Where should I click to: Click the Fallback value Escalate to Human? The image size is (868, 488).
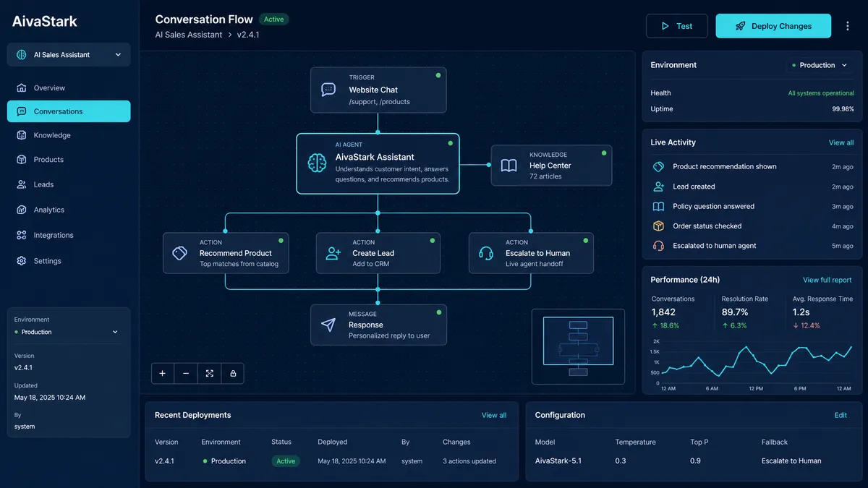click(x=791, y=461)
